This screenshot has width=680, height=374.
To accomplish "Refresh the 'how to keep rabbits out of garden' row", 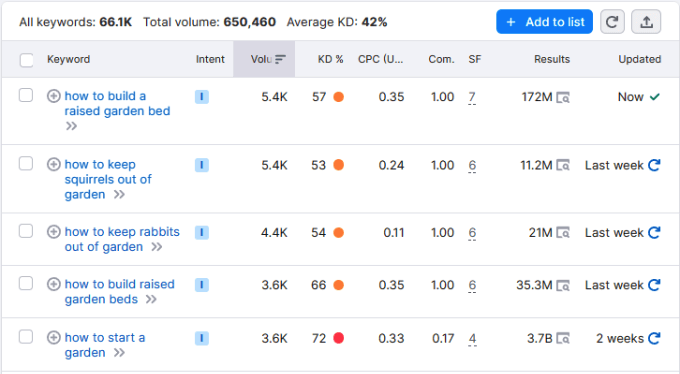I will (654, 233).
